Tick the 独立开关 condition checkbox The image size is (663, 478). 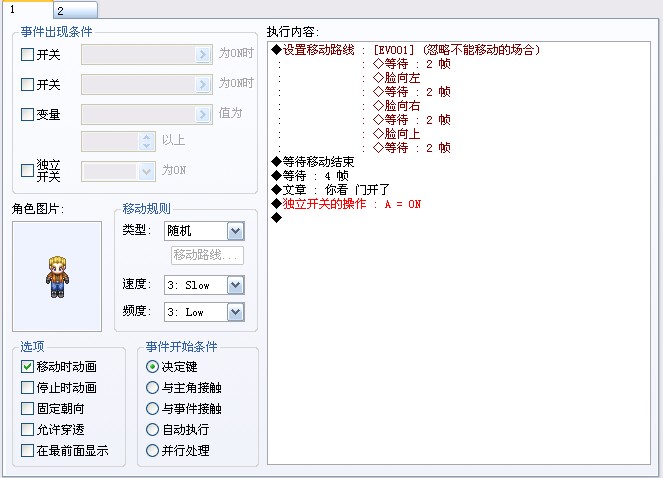pyautogui.click(x=27, y=170)
